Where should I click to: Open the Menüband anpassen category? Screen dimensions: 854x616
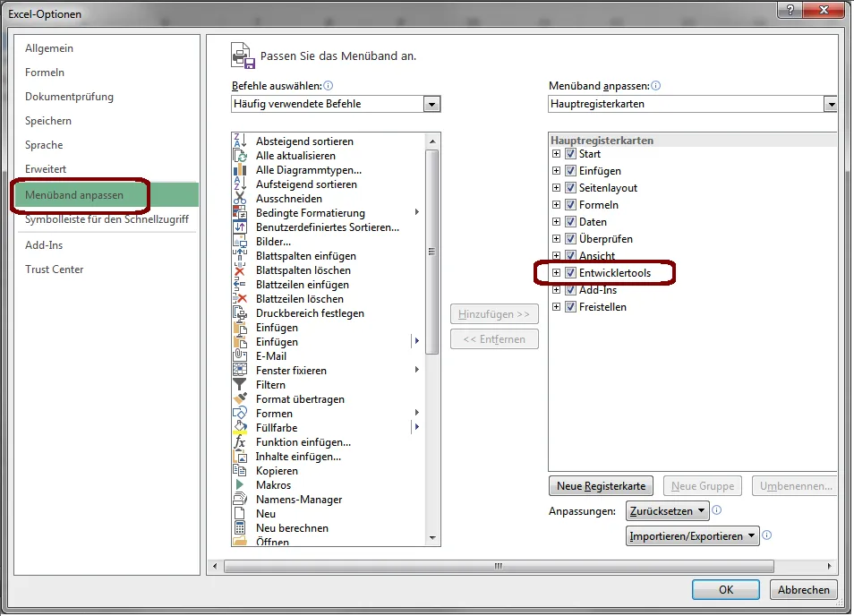click(74, 195)
